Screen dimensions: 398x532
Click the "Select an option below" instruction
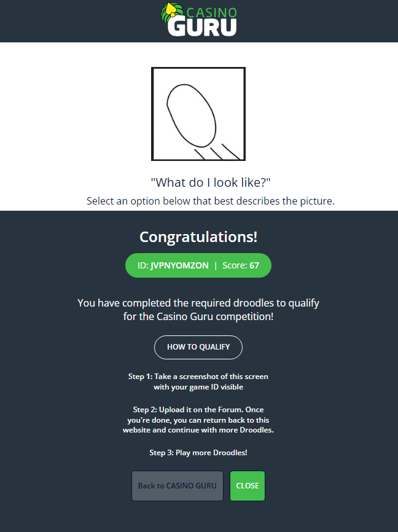point(211,201)
